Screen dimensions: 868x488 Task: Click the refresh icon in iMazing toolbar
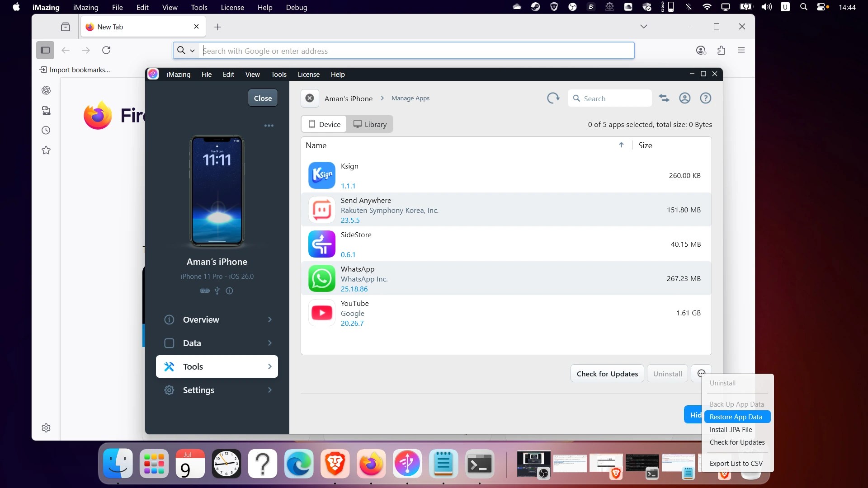[x=553, y=98]
